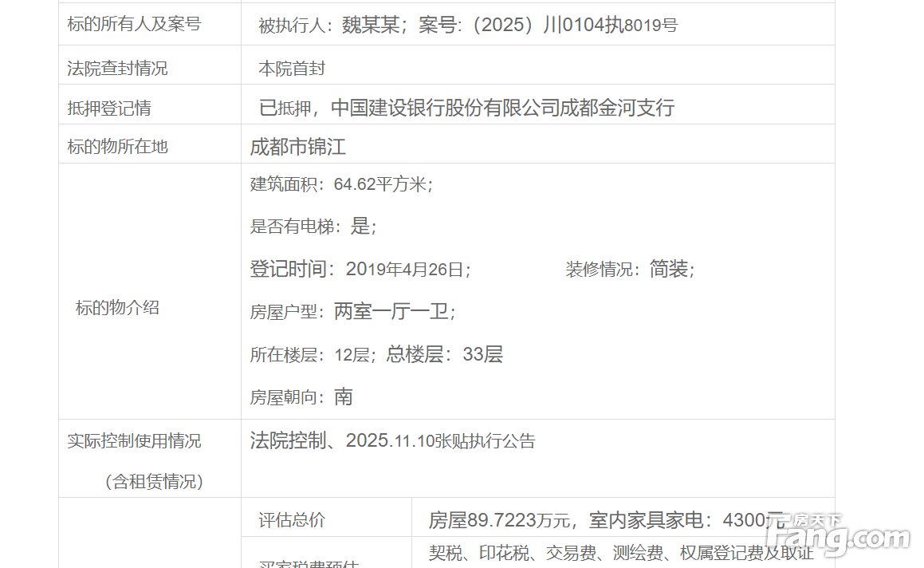
Task: Click the 所在楼层 12层 text
Action: tap(311, 355)
